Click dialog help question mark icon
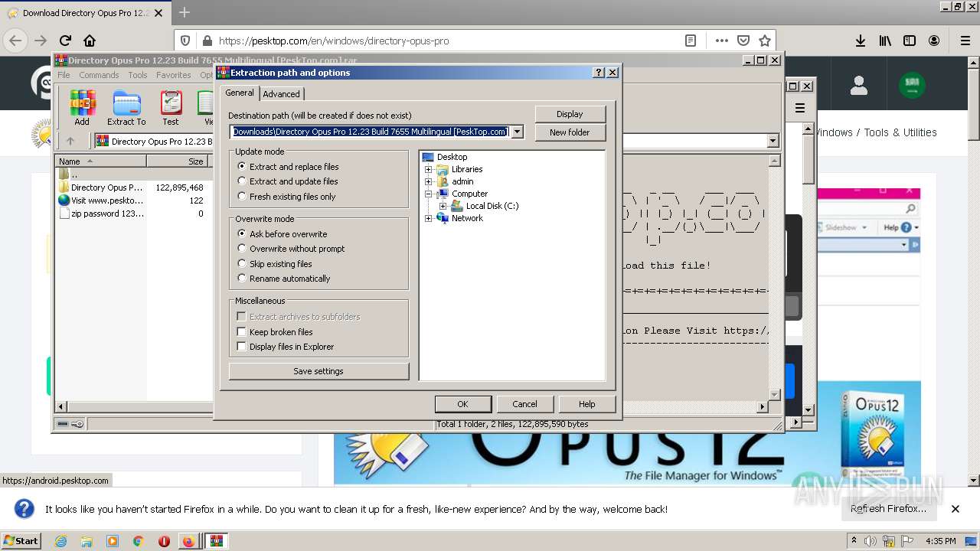Viewport: 980px width, 551px height. (x=599, y=73)
